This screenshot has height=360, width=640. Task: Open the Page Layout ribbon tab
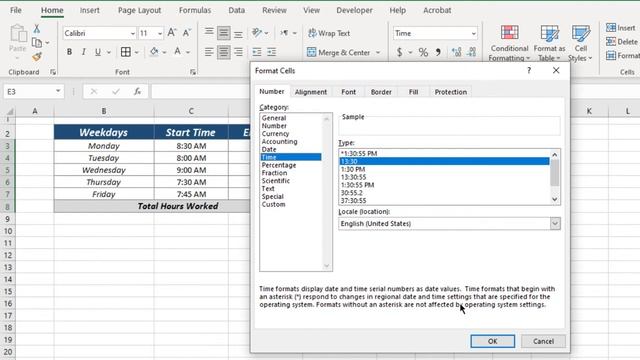pyautogui.click(x=140, y=10)
